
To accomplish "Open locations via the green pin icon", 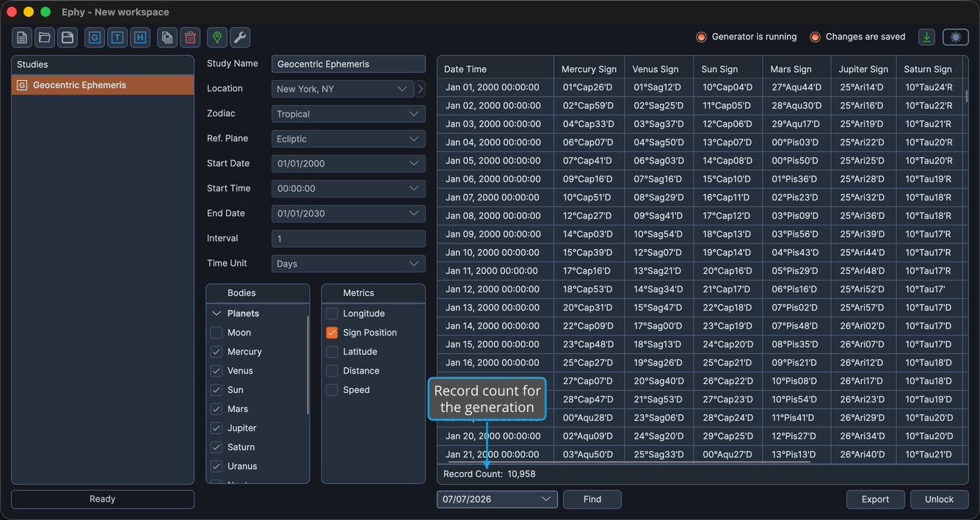I will click(217, 37).
